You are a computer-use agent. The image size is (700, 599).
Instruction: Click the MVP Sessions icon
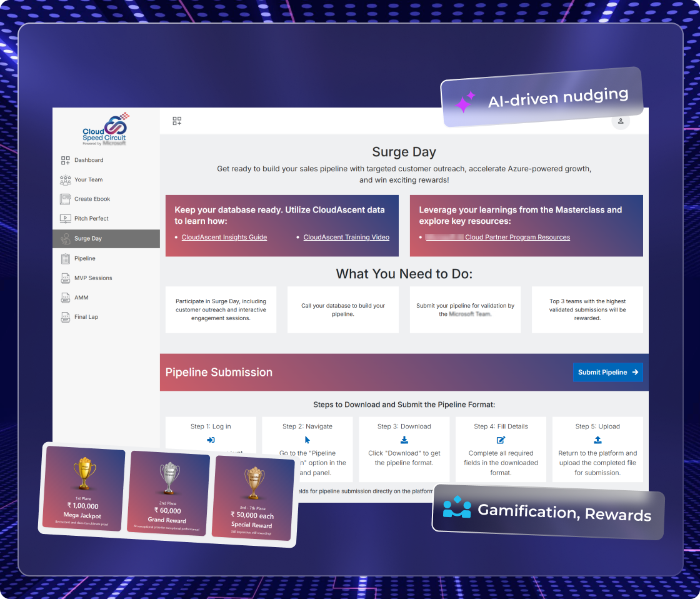click(65, 278)
